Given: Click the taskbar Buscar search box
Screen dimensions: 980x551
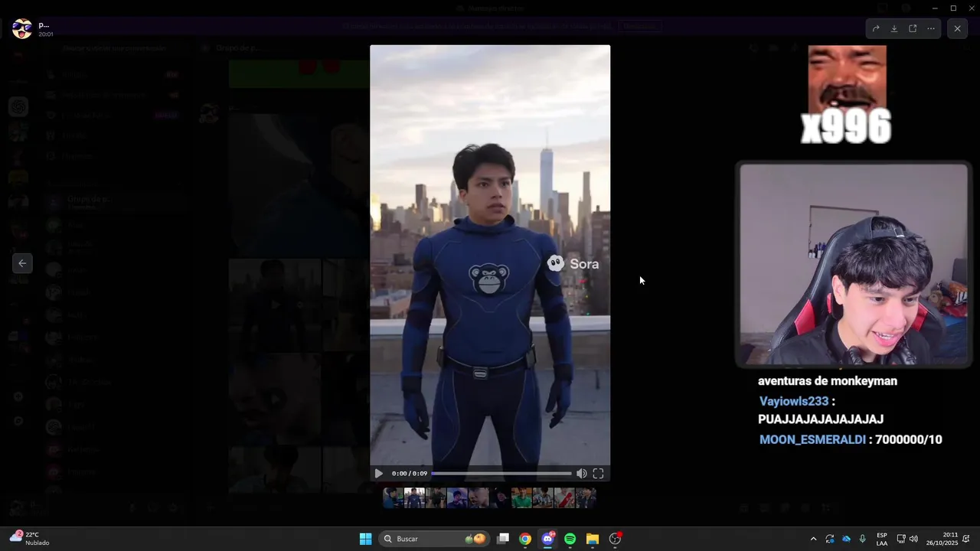Looking at the screenshot, I should click(435, 539).
